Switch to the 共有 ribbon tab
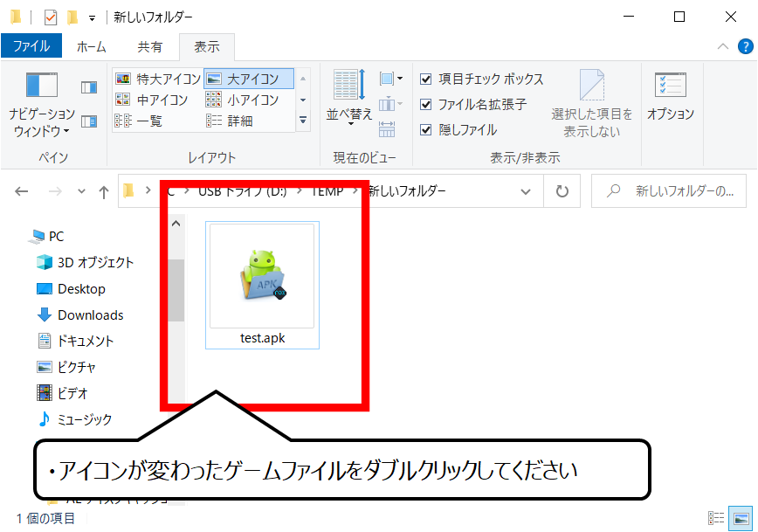This screenshot has width=758, height=532. (150, 46)
